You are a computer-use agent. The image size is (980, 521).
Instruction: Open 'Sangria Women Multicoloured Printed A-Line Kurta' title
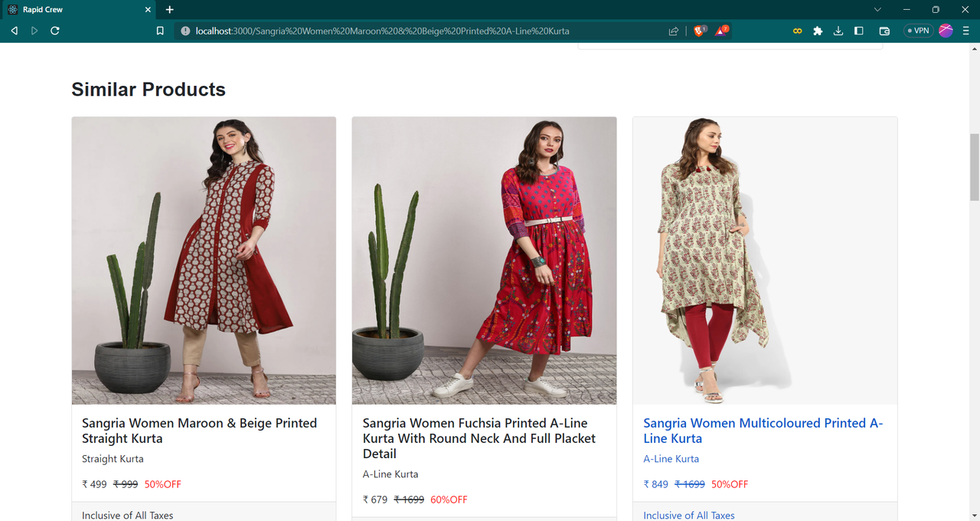click(763, 431)
